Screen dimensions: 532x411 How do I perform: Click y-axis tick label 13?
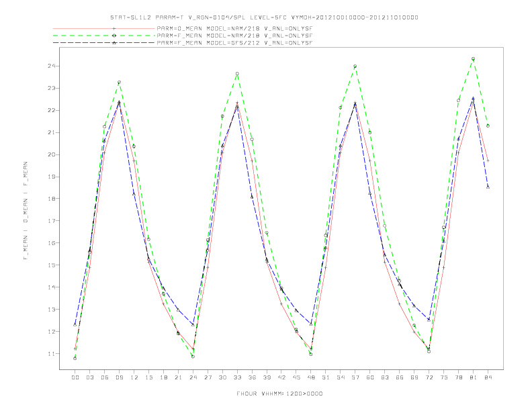[x=52, y=310]
